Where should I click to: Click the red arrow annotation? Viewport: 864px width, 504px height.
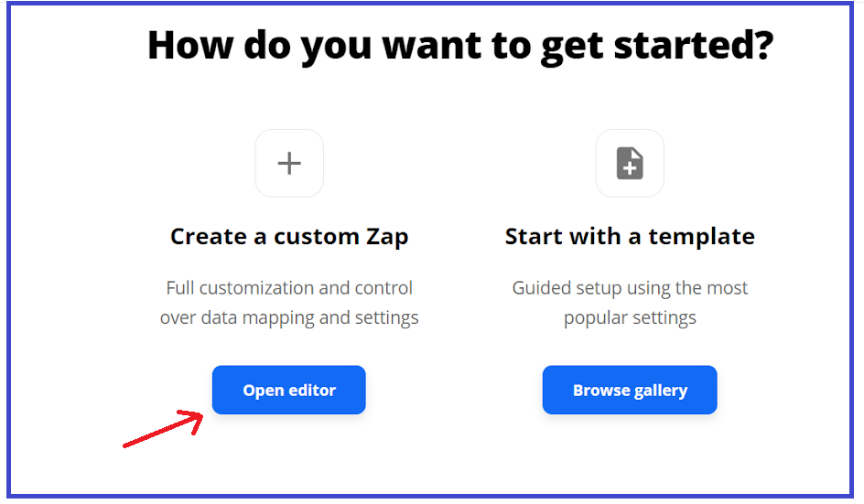click(x=163, y=429)
